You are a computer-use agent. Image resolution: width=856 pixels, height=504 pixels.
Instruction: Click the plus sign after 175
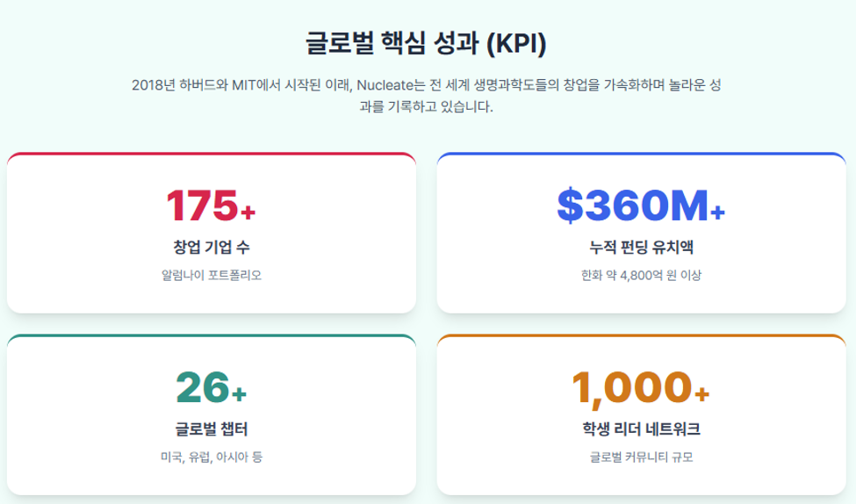click(x=248, y=212)
